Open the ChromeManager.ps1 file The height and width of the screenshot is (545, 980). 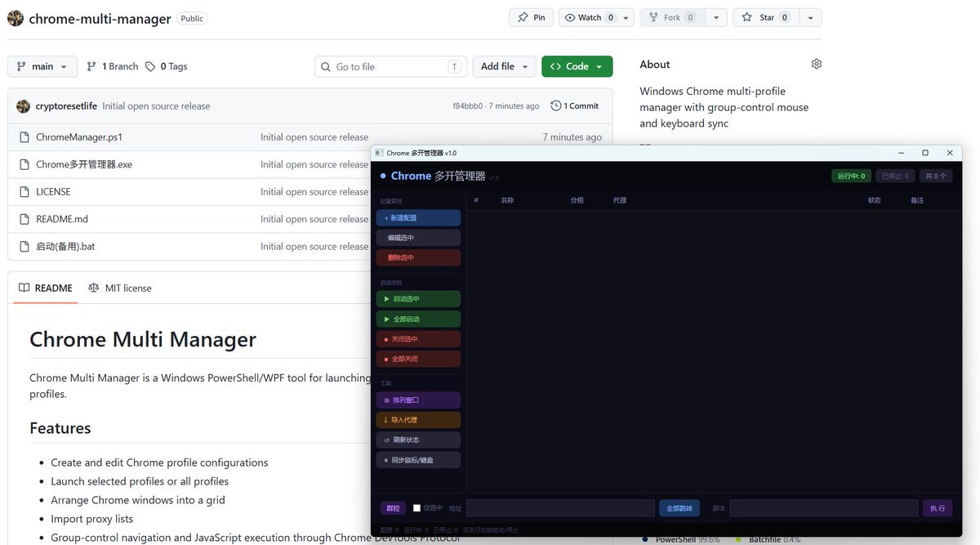coord(79,137)
